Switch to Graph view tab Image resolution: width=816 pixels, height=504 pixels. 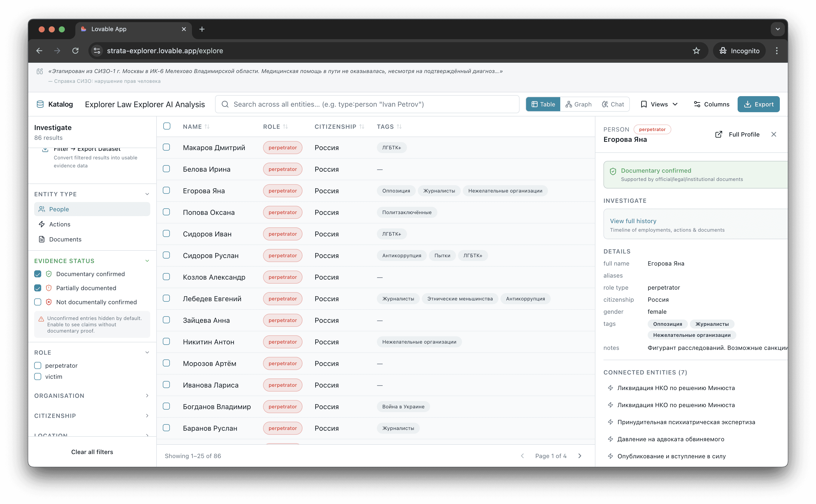(x=579, y=104)
